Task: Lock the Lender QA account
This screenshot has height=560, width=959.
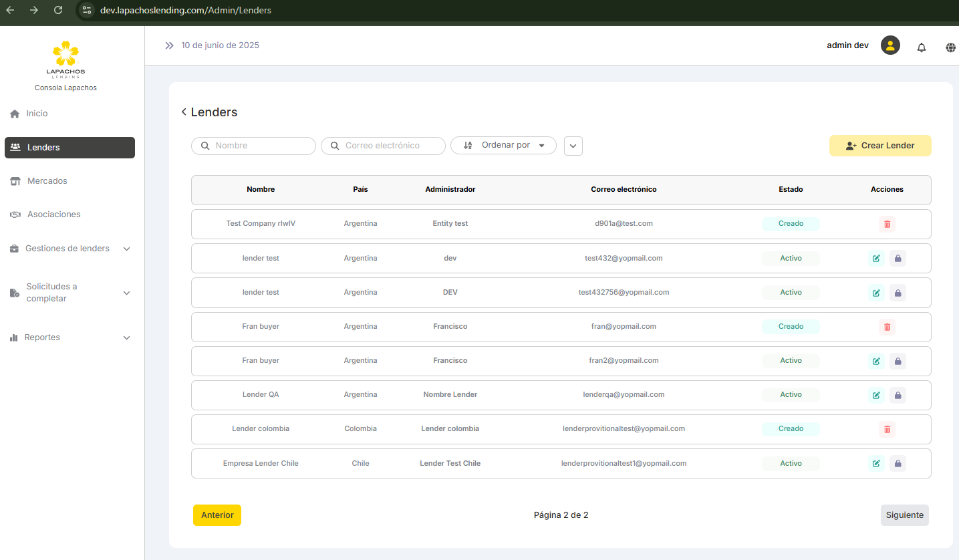Action: tap(898, 396)
